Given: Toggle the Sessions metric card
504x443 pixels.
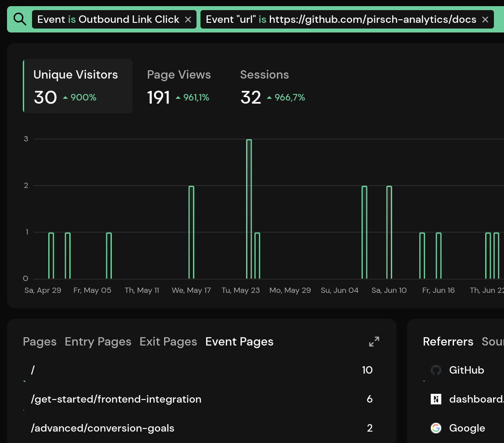Looking at the screenshot, I should pos(265,86).
